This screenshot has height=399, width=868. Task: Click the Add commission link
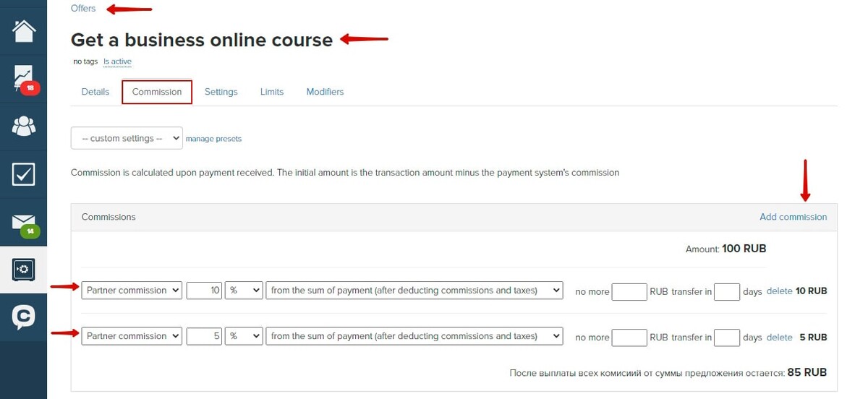[x=793, y=217]
